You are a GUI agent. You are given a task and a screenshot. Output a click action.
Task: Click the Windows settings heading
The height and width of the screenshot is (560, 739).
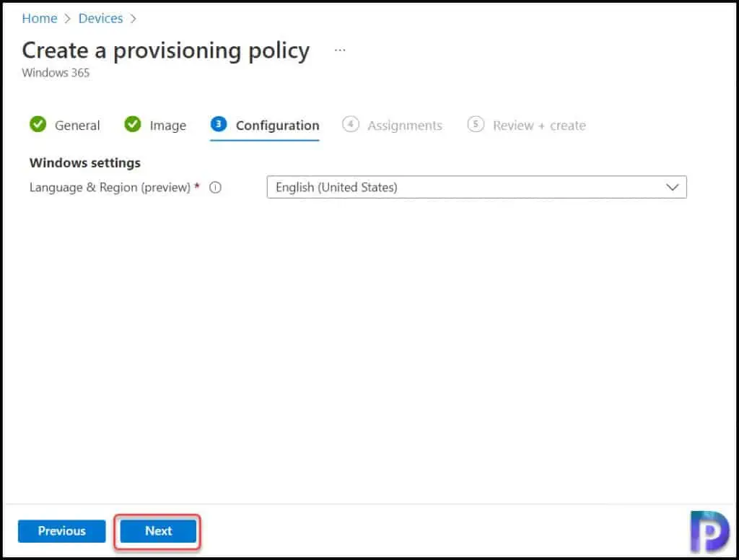(85, 162)
